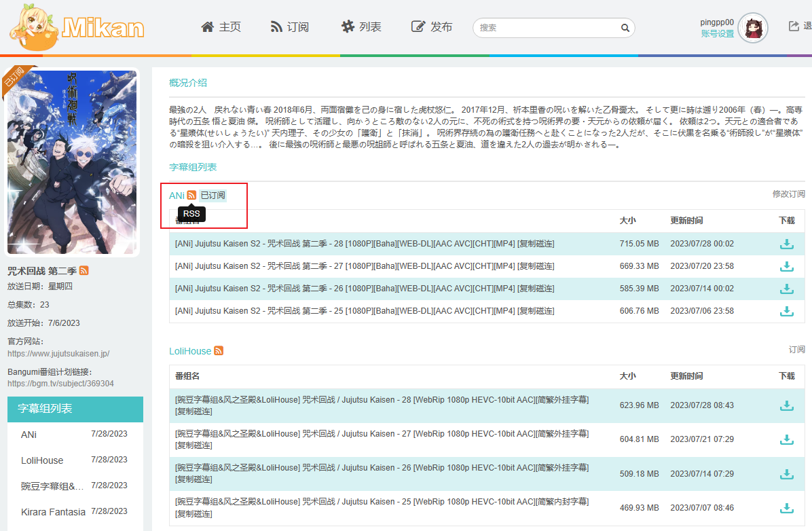Open the 订阅 subscription menu item
This screenshot has width=812, height=531.
point(289,27)
